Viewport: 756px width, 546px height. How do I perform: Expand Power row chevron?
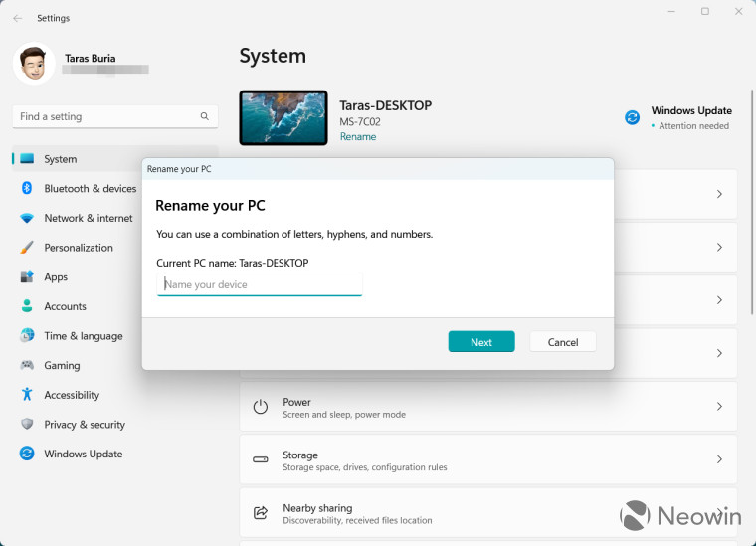coord(719,406)
